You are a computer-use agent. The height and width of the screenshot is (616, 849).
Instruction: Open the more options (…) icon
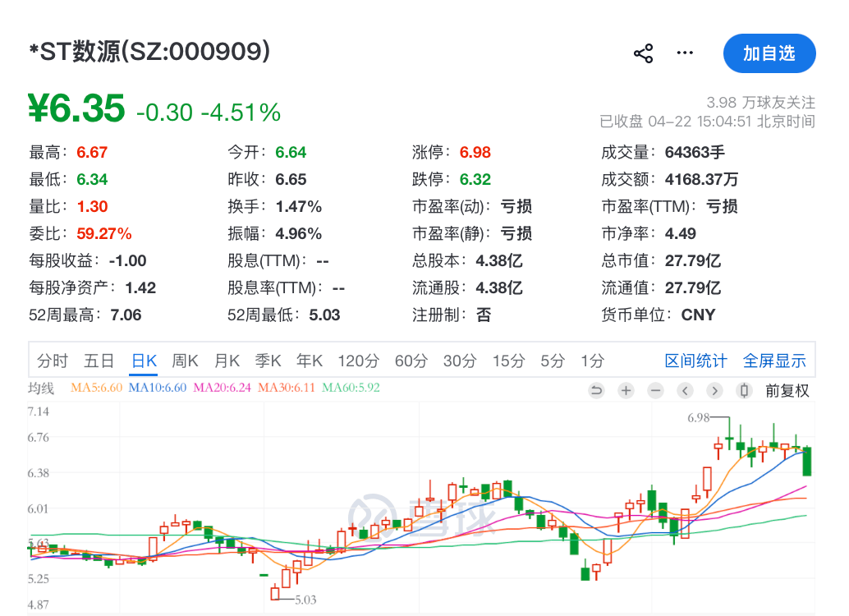pos(684,53)
